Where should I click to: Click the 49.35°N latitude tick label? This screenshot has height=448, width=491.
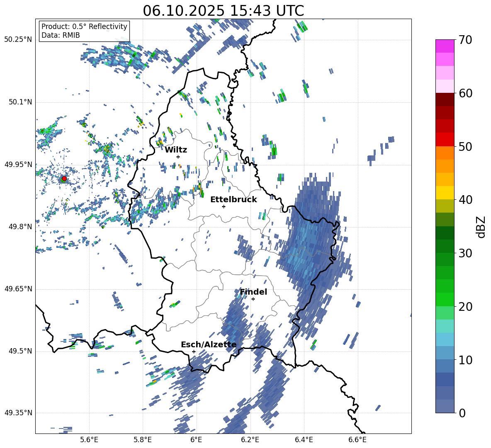[18, 413]
